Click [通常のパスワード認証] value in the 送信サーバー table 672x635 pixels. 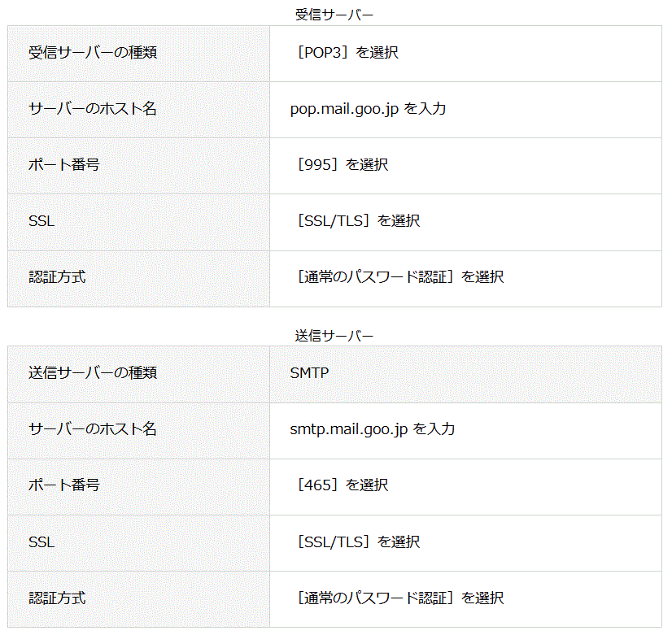375,598
